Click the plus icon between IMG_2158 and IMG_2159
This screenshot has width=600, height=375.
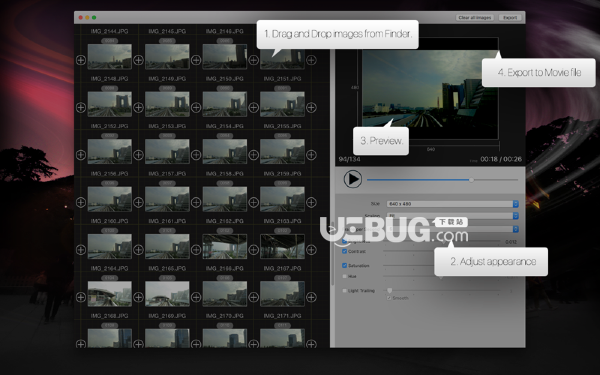click(x=253, y=202)
